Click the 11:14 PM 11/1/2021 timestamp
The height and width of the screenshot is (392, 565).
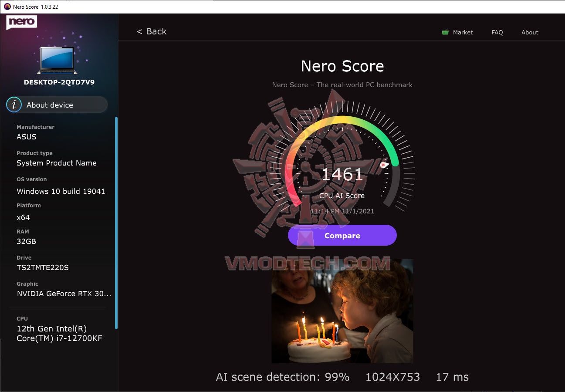[x=342, y=211]
